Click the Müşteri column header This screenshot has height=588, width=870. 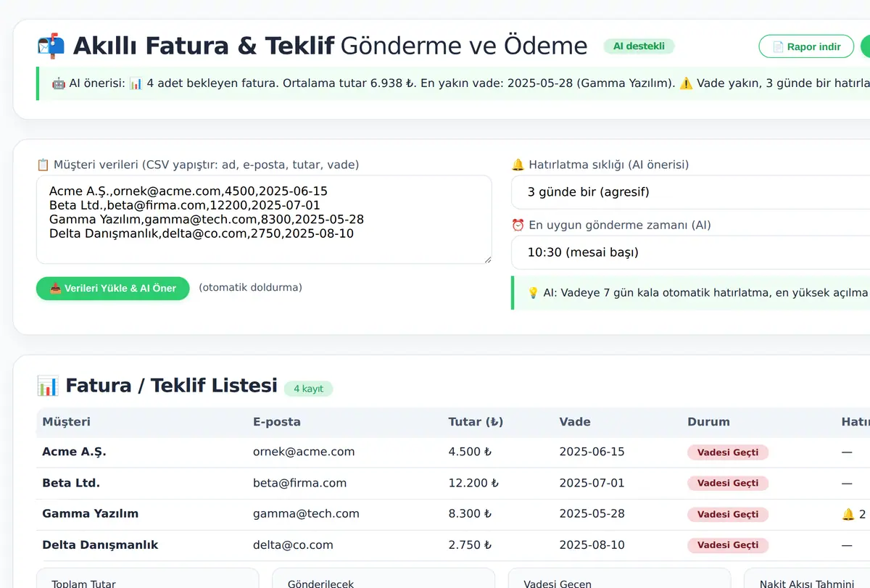(x=67, y=422)
